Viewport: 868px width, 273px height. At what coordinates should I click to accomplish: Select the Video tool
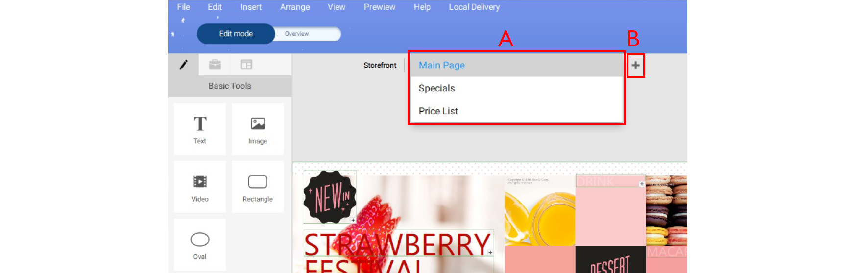pos(200,187)
